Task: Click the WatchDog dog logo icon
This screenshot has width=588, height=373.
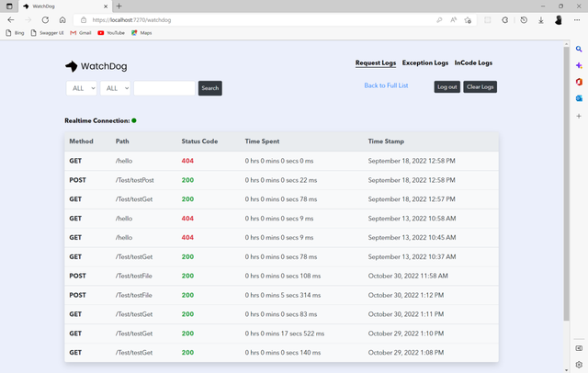Action: [71, 66]
